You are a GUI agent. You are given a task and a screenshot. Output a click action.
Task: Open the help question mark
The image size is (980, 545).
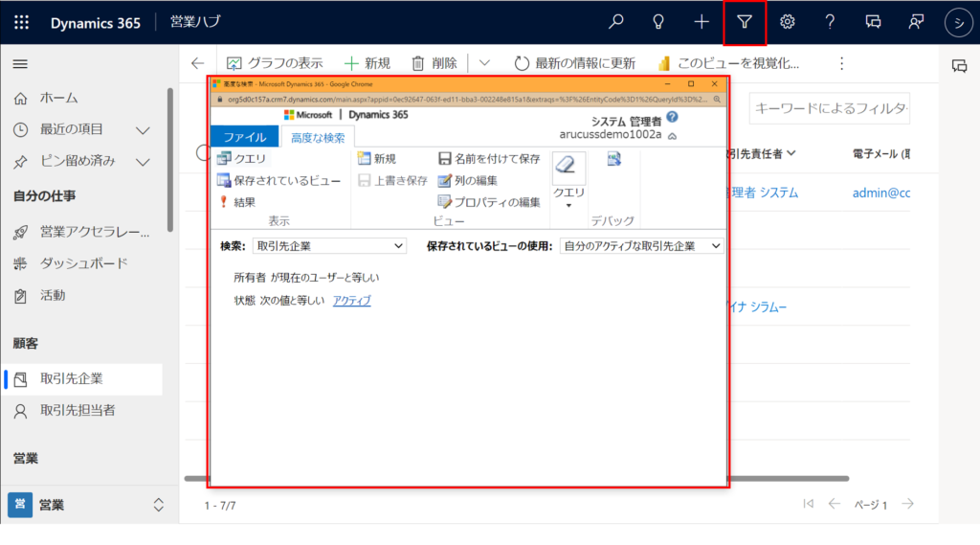pos(830,22)
